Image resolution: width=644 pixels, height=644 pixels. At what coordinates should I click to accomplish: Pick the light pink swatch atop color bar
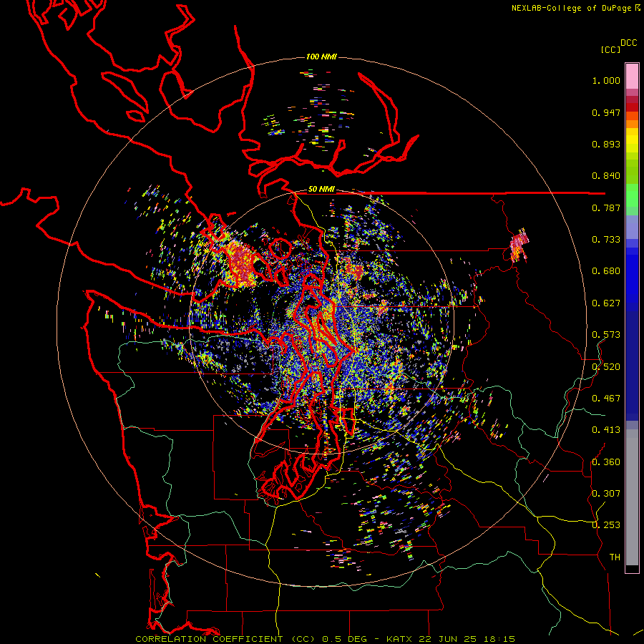pos(632,76)
